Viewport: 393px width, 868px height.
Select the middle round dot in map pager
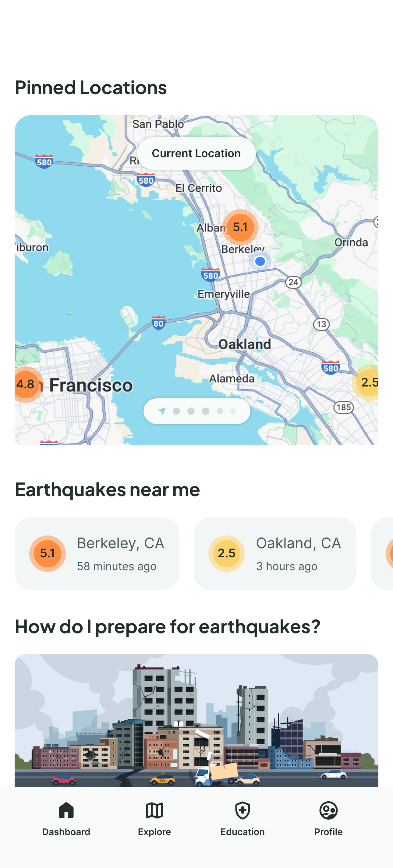click(205, 411)
